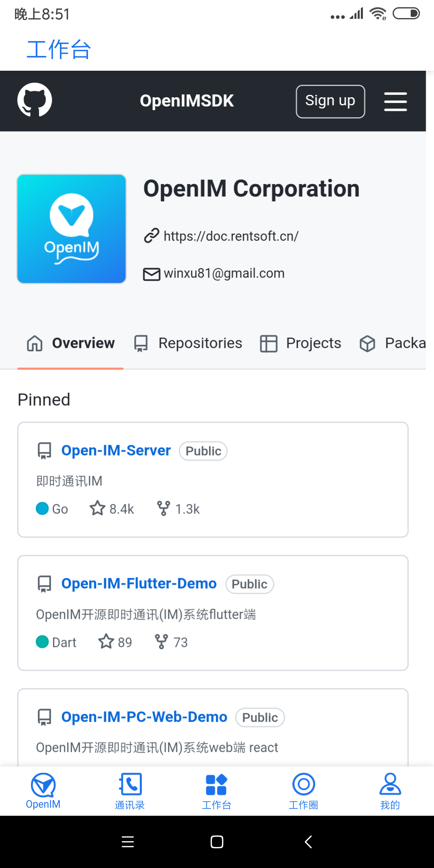Switch to the Repositories tab
The image size is (434, 868).
[188, 344]
